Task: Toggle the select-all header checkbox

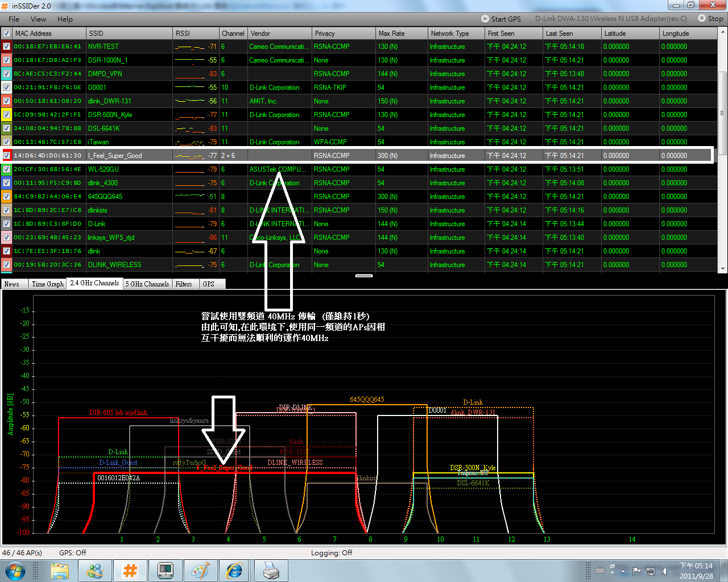Action: (6, 34)
